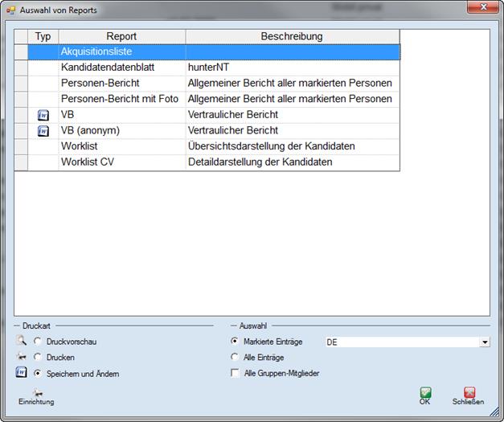Click the red Schließen icon
504x422 pixels.
[x=469, y=392]
